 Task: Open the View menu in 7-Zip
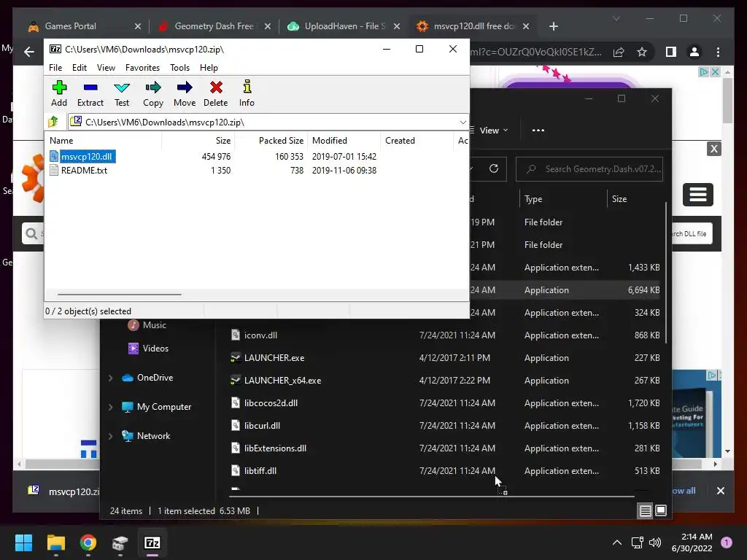[106, 68]
